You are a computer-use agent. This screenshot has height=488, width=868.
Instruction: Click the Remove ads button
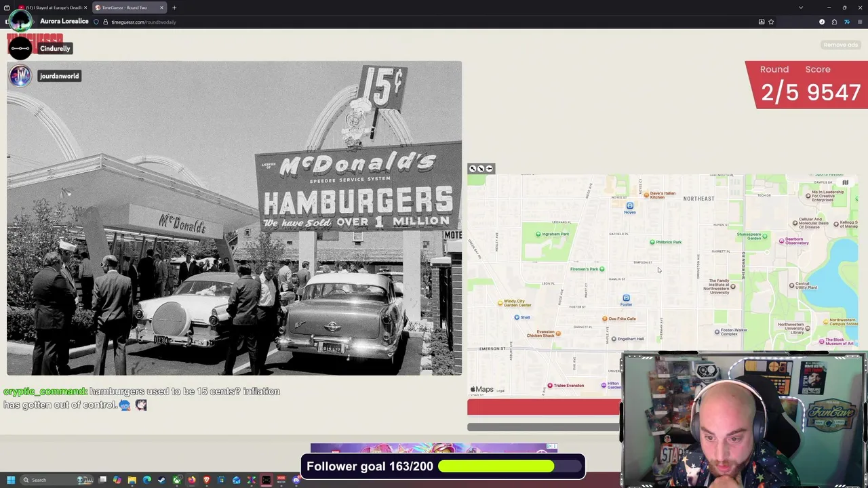click(841, 45)
